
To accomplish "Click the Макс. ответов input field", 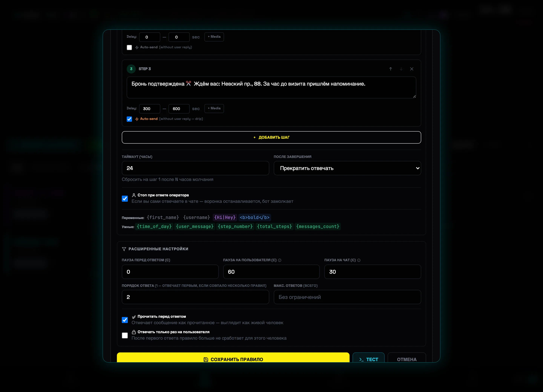I will (x=347, y=297).
